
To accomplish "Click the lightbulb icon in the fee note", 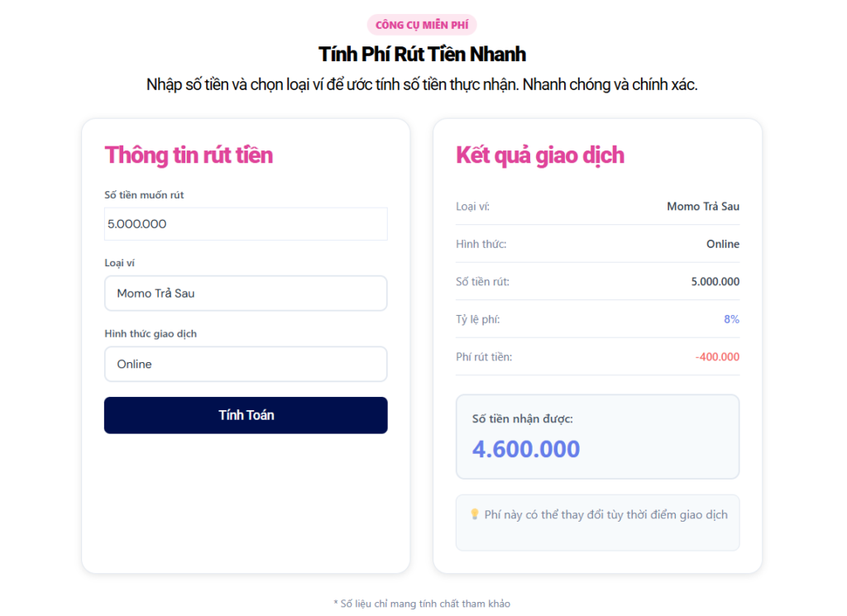I will coord(475,514).
